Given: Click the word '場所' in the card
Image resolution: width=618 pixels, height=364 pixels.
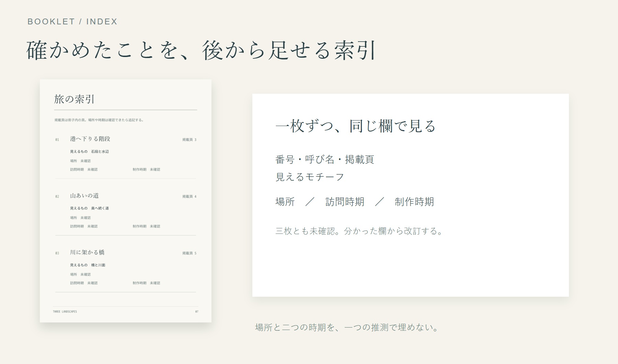Looking at the screenshot, I should [x=285, y=202].
